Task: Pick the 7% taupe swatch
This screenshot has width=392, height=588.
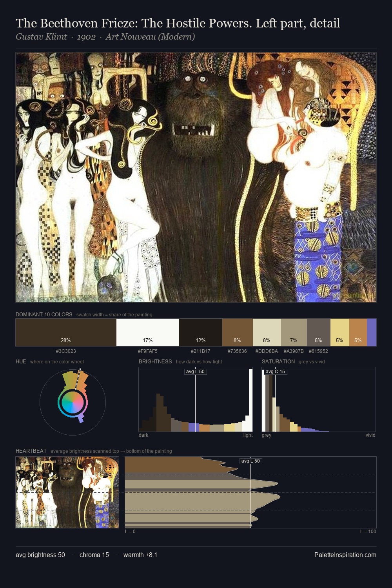Action: point(294,332)
